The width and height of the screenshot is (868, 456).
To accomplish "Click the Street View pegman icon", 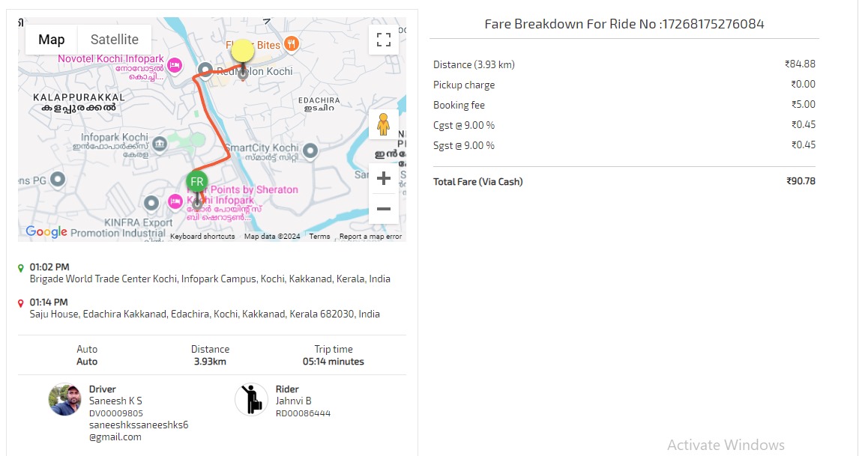I will (x=383, y=124).
